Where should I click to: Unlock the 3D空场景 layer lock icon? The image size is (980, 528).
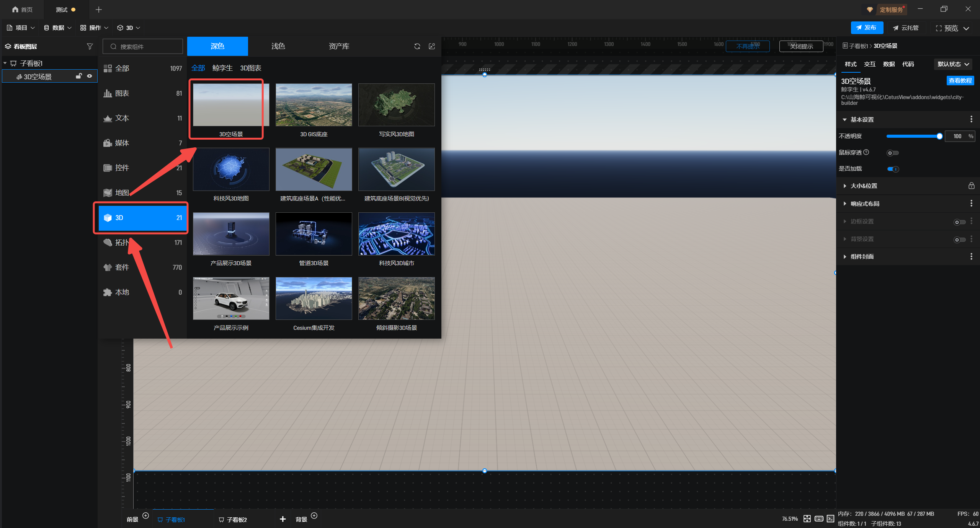click(x=78, y=76)
